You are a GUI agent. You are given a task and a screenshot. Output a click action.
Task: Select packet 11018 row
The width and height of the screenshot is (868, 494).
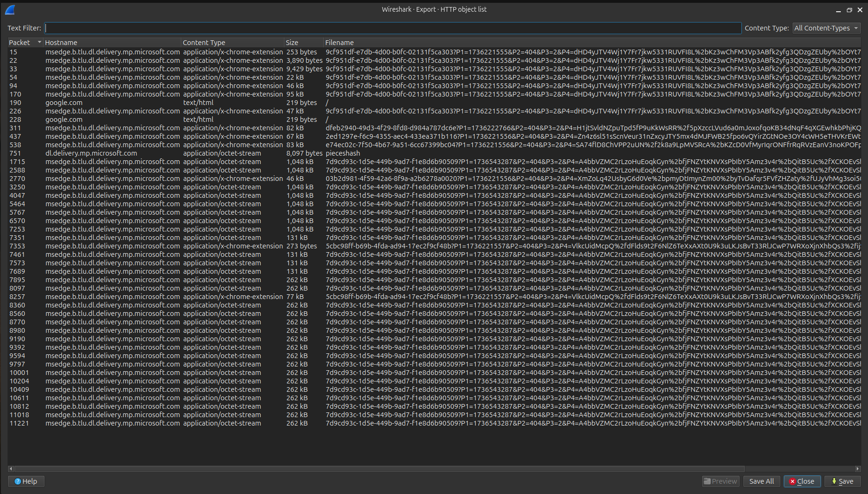434,415
